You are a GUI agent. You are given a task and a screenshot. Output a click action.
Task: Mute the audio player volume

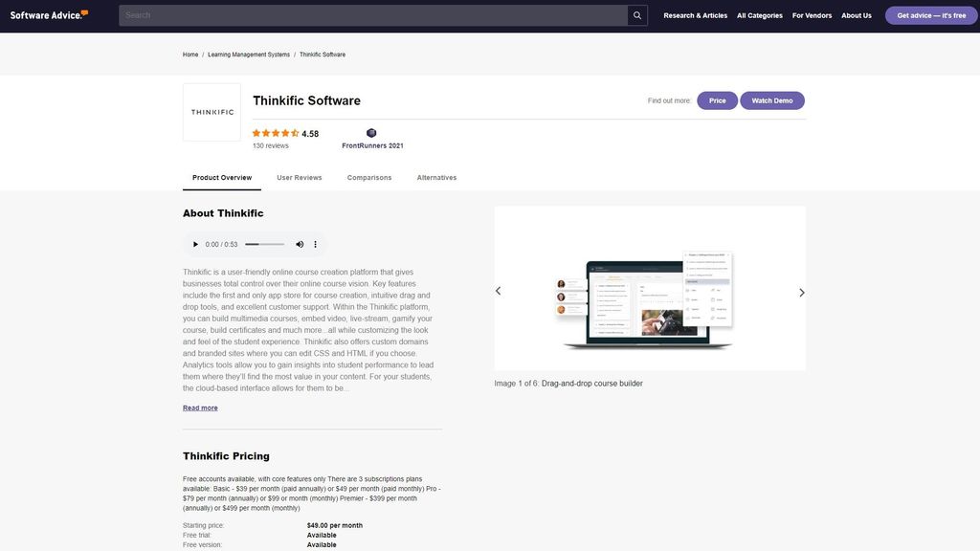(300, 244)
